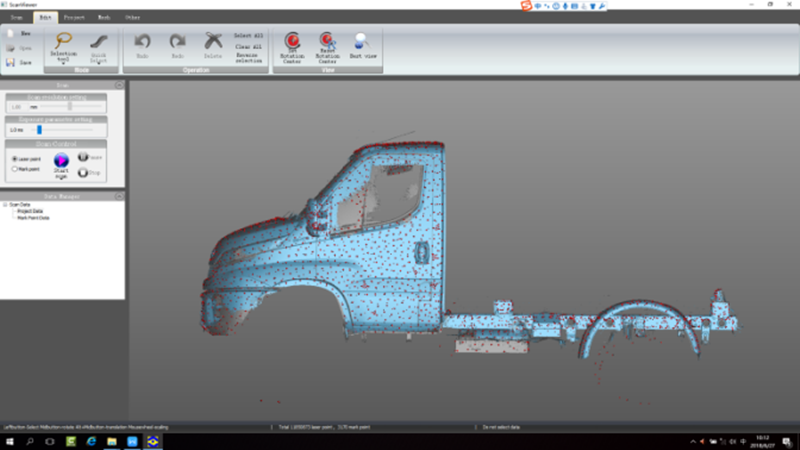Create a new file with New
800x450 pixels.
pos(12,33)
